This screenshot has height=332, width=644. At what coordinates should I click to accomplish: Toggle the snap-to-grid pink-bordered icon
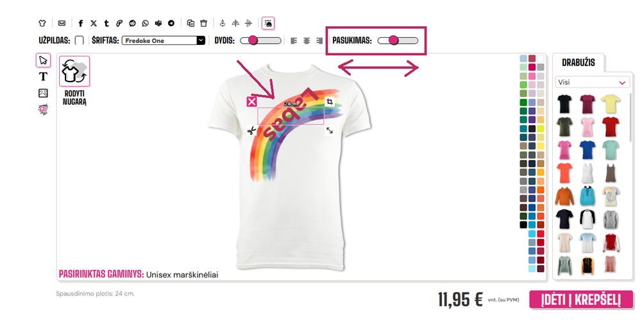(x=268, y=24)
